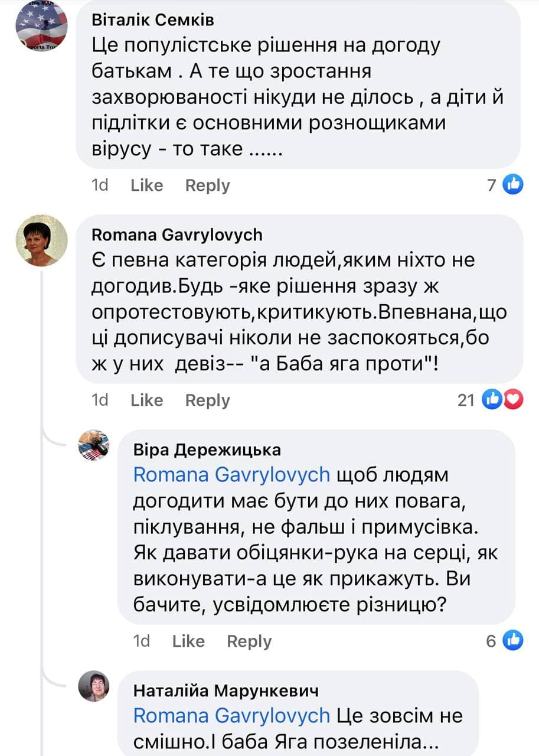Reply to Віра Дережицька's reply
Screen dimensions: 539x756
(249, 641)
